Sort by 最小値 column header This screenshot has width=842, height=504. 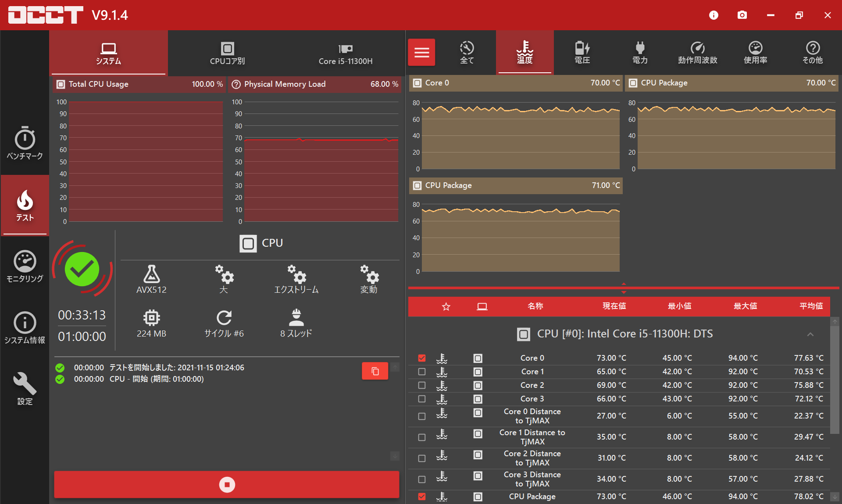680,306
